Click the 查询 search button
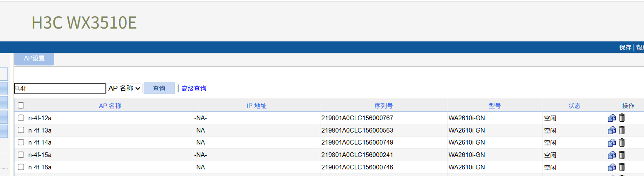Image resolution: width=644 pixels, height=176 pixels. [x=159, y=88]
